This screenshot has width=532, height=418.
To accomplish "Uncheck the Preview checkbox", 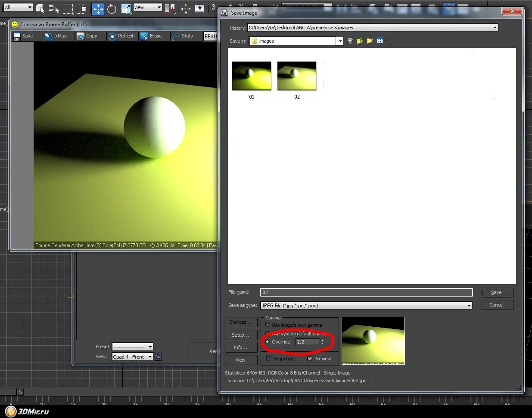I will click(310, 359).
